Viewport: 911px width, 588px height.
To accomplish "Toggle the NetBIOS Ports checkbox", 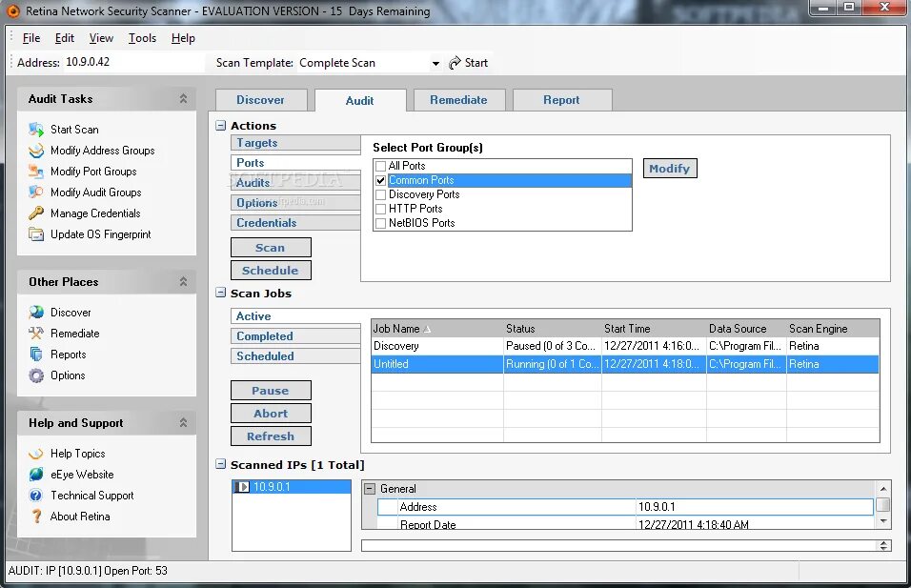I will (380, 223).
